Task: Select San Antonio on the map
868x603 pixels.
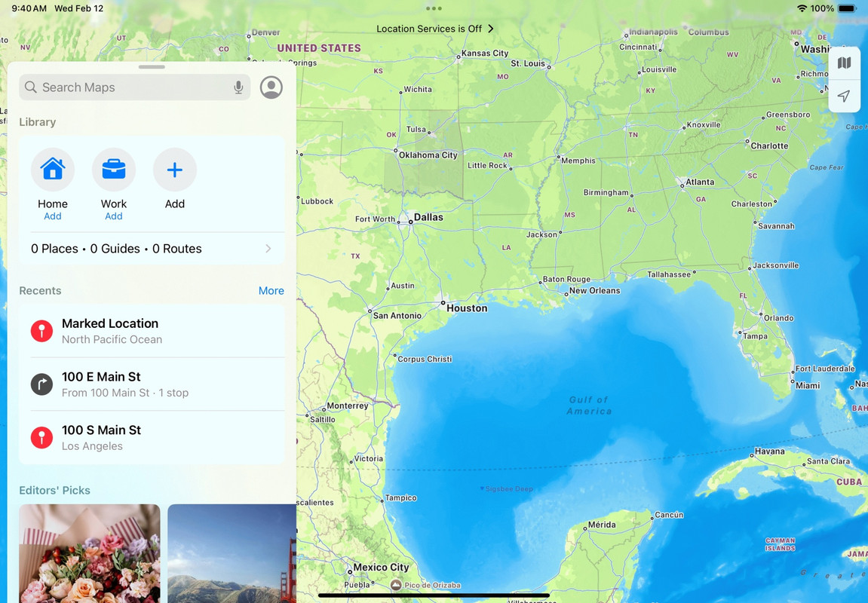Action: click(x=397, y=315)
